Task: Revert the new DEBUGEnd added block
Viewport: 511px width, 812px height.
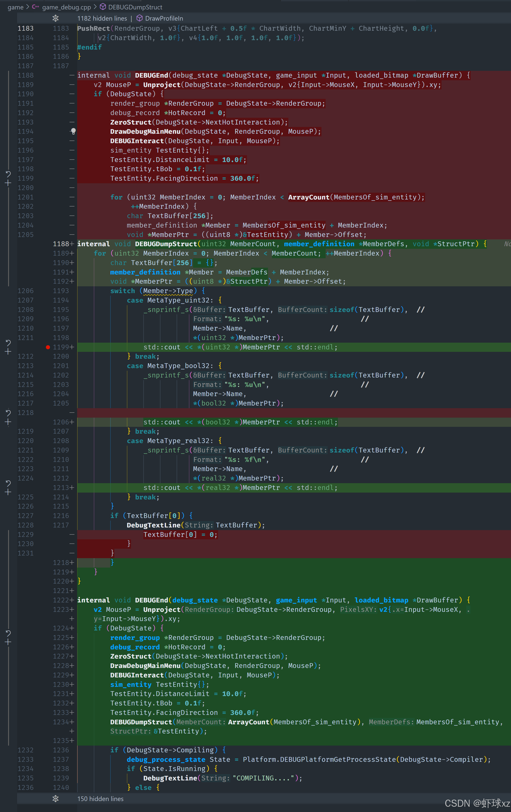Action: [x=8, y=633]
